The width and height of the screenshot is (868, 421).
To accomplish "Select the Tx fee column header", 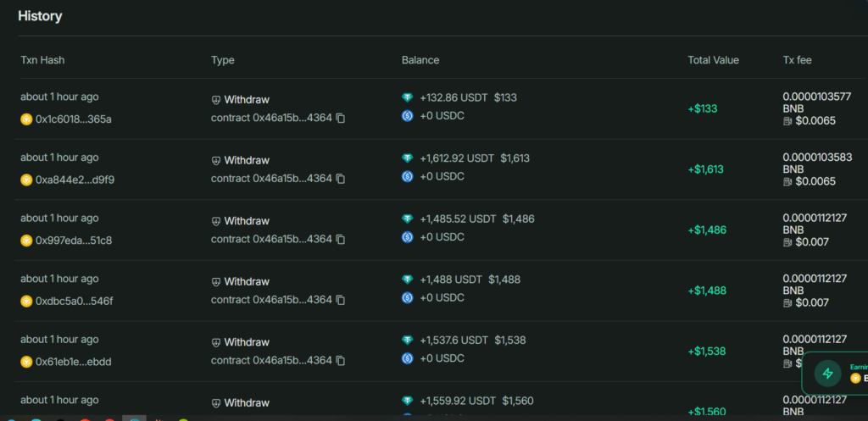I will (x=798, y=60).
